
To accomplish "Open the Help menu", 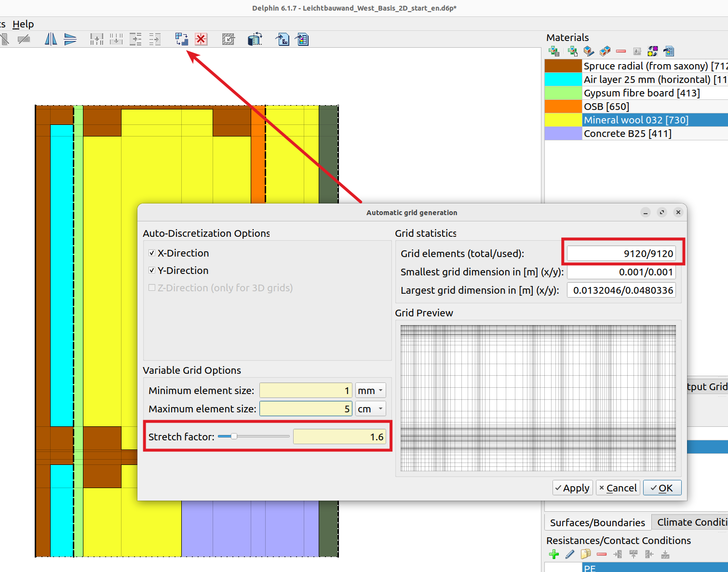I will point(23,24).
